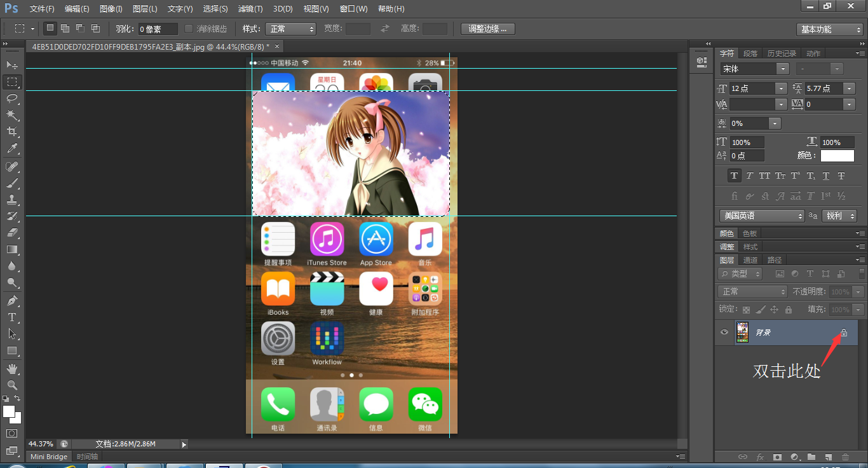This screenshot has height=468, width=868.
Task: Select the Move tool
Action: [12, 65]
